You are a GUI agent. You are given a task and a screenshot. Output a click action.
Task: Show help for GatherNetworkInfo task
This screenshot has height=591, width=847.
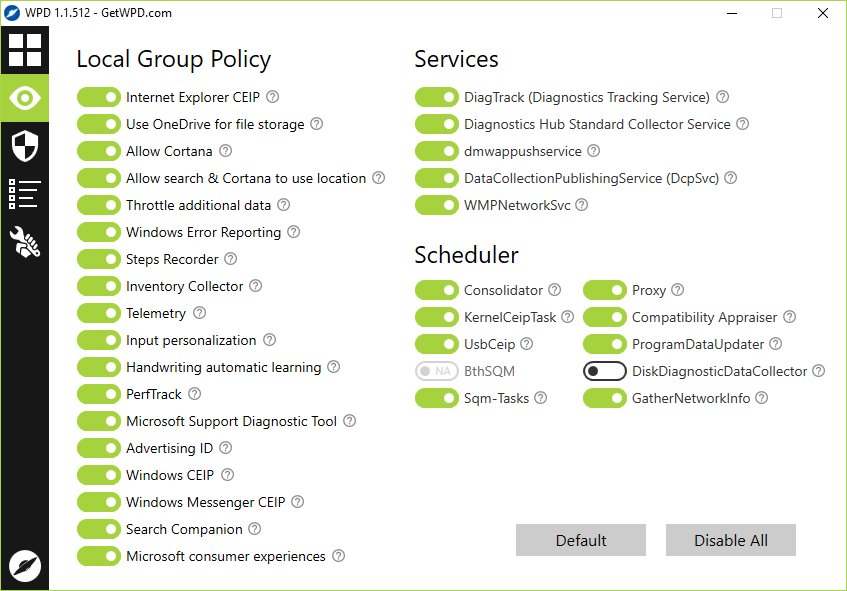tap(762, 398)
